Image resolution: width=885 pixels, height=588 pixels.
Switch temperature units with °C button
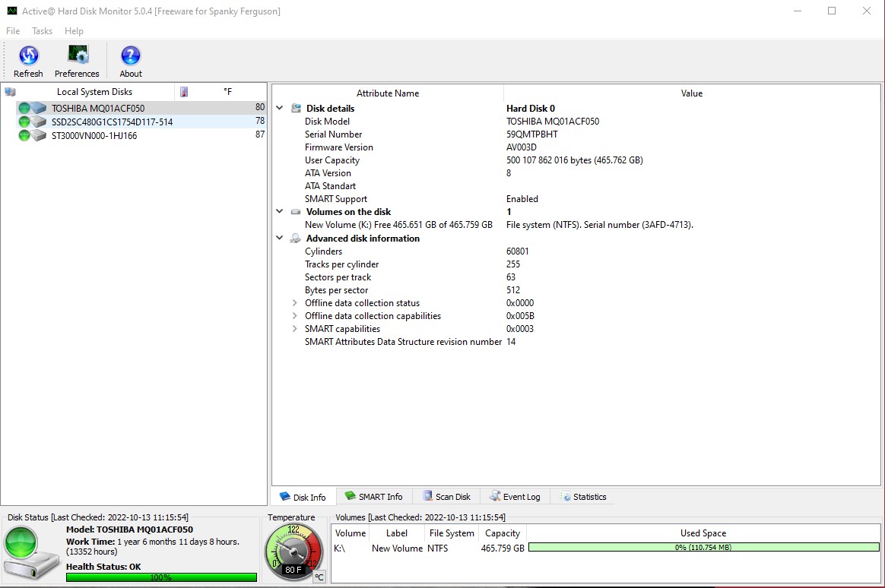[x=319, y=577]
